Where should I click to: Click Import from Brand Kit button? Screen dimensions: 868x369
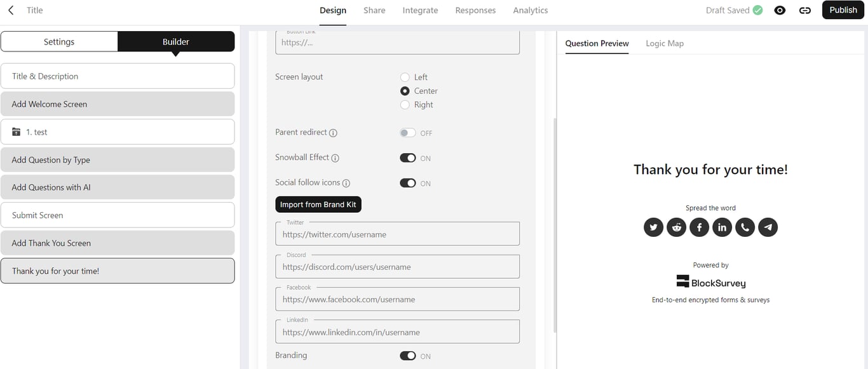(318, 205)
